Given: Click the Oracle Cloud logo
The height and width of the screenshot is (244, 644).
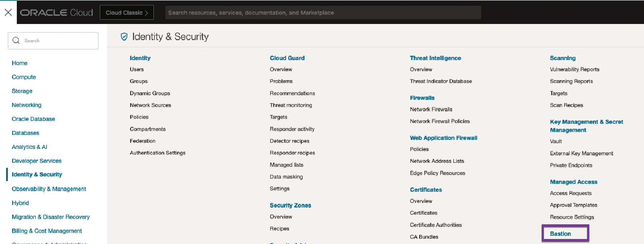Looking at the screenshot, I should pos(57,13).
